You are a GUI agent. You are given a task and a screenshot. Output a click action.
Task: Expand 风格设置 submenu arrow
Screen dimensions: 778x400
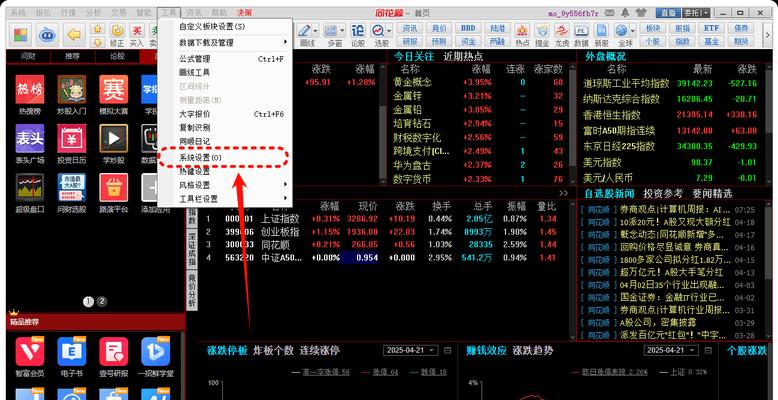click(x=285, y=185)
